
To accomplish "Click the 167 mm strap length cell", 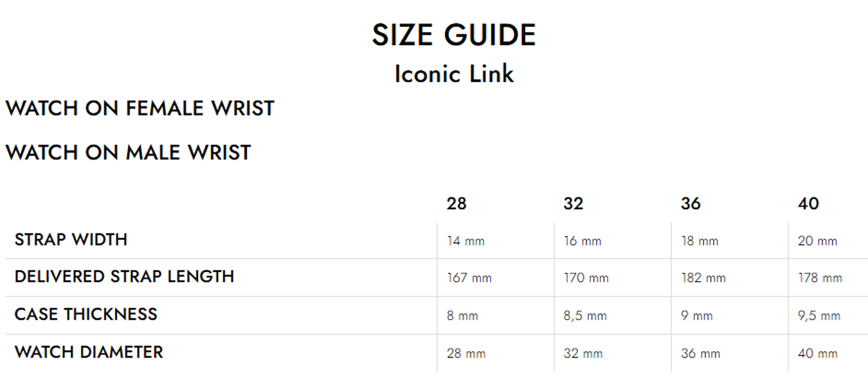I will pos(469,278).
